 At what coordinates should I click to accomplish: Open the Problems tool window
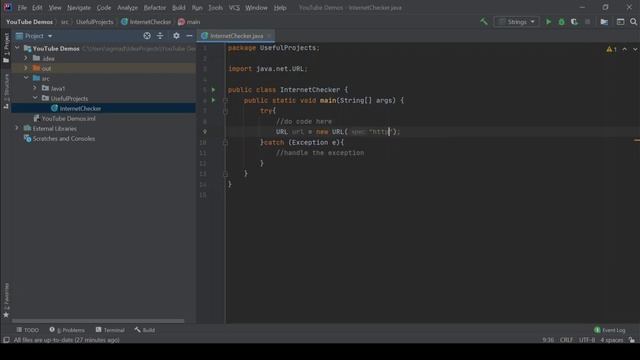pyautogui.click(x=67, y=330)
